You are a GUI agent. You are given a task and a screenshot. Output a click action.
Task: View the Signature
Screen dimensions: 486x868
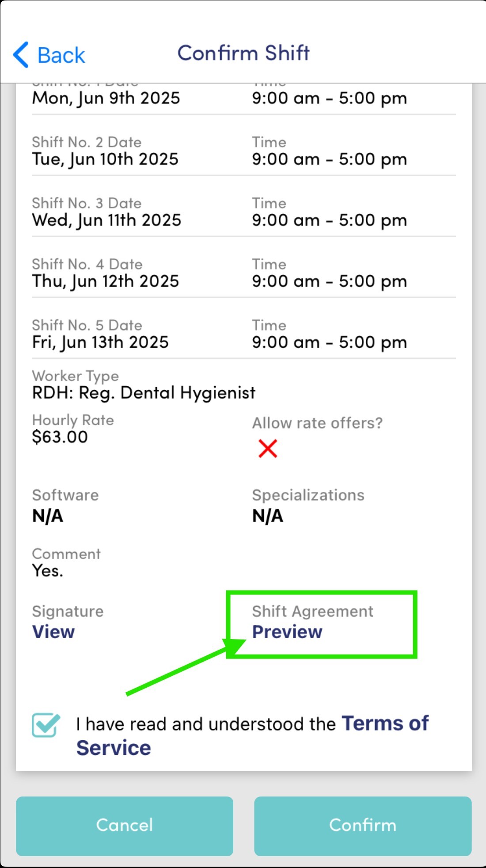click(x=53, y=632)
